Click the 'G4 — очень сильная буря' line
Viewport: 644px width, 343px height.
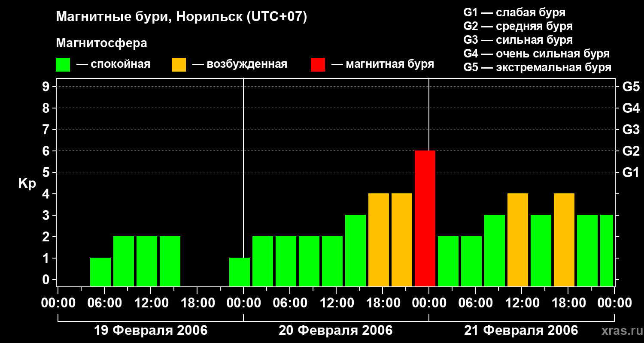click(x=537, y=54)
